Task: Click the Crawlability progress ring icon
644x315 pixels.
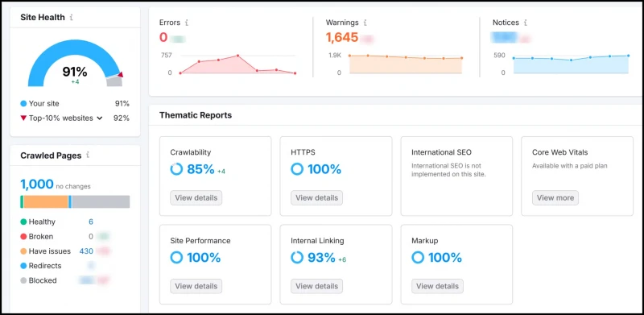Action: tap(176, 169)
